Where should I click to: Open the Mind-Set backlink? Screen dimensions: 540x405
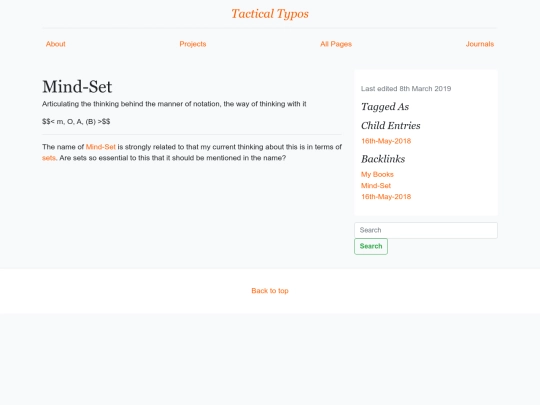click(x=376, y=186)
